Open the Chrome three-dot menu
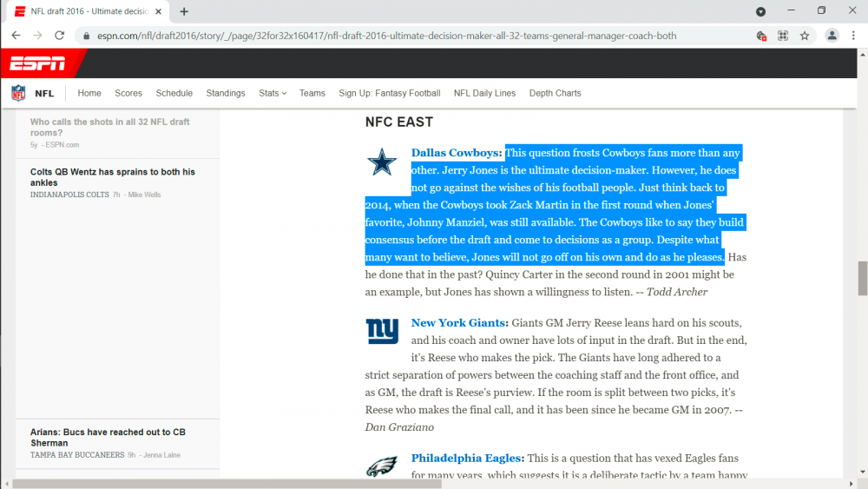868x489 pixels. (x=854, y=36)
